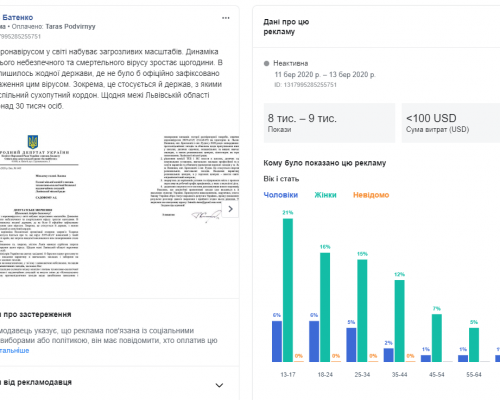Select the Жінки legend filter
This screenshot has width=500, height=400.
[x=325, y=195]
